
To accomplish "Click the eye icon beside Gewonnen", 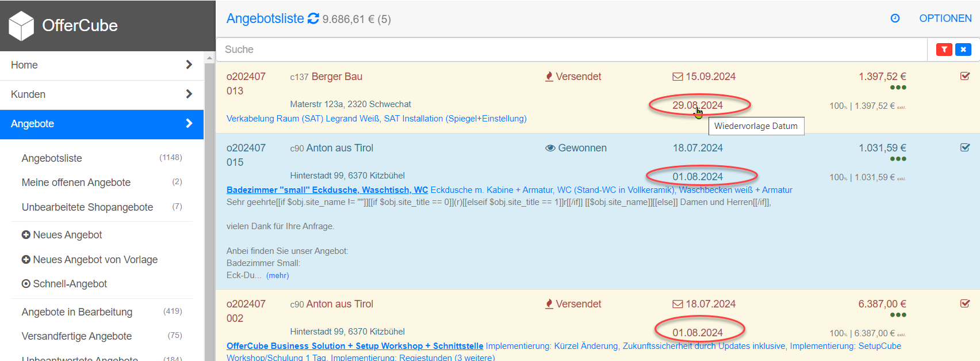I will coord(550,148).
